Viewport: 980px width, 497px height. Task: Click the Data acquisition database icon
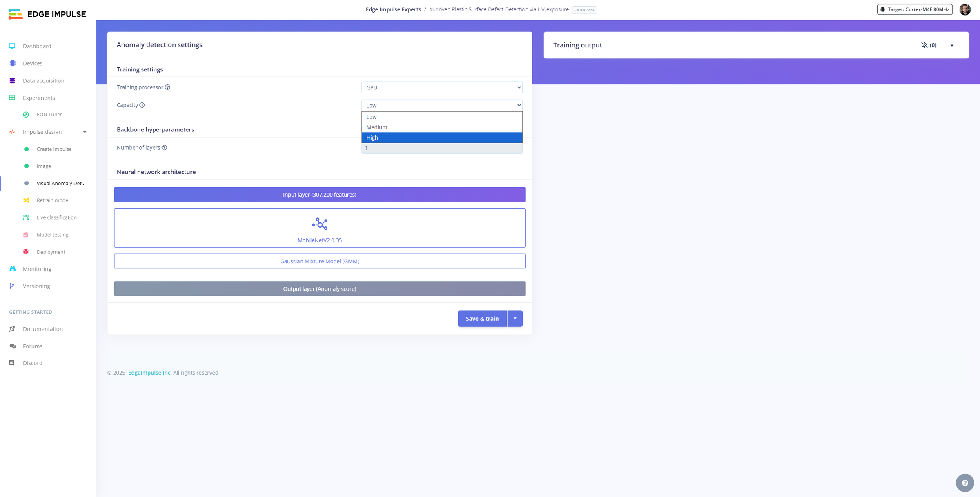(x=12, y=80)
